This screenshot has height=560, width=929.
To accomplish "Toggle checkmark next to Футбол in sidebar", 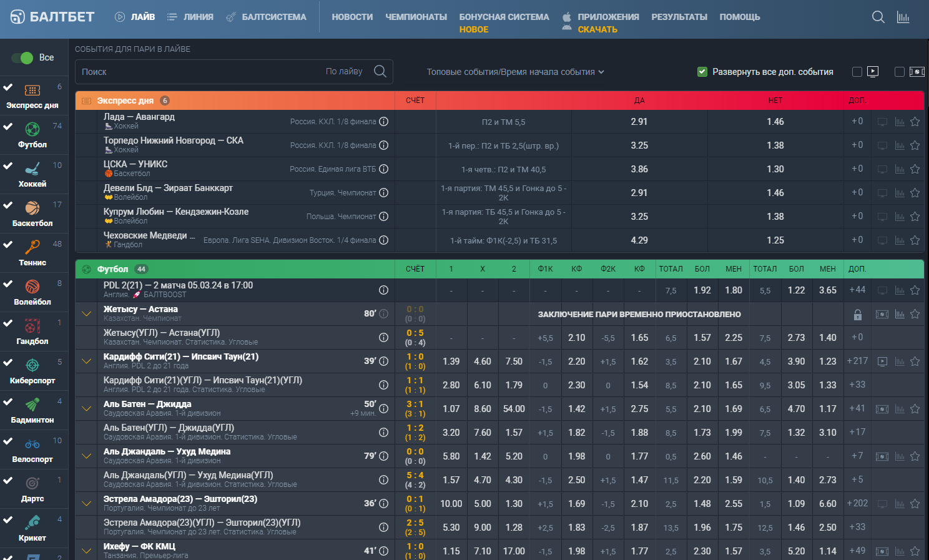I will pyautogui.click(x=8, y=126).
